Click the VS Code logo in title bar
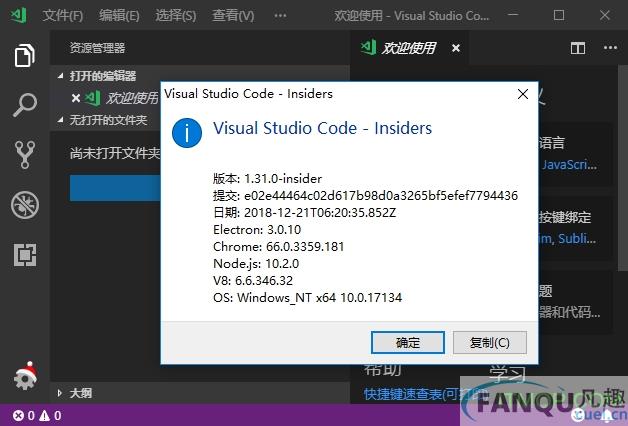The width and height of the screenshot is (628, 426). click(18, 15)
